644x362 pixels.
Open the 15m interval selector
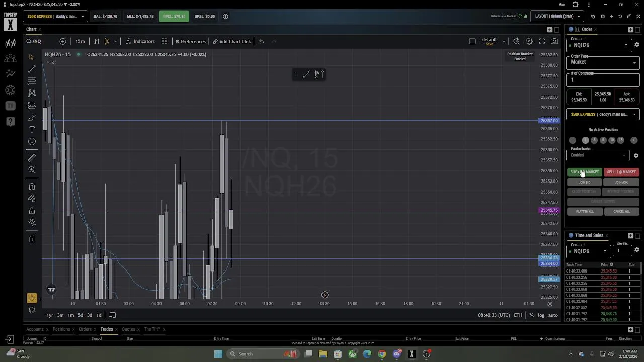[x=80, y=41]
